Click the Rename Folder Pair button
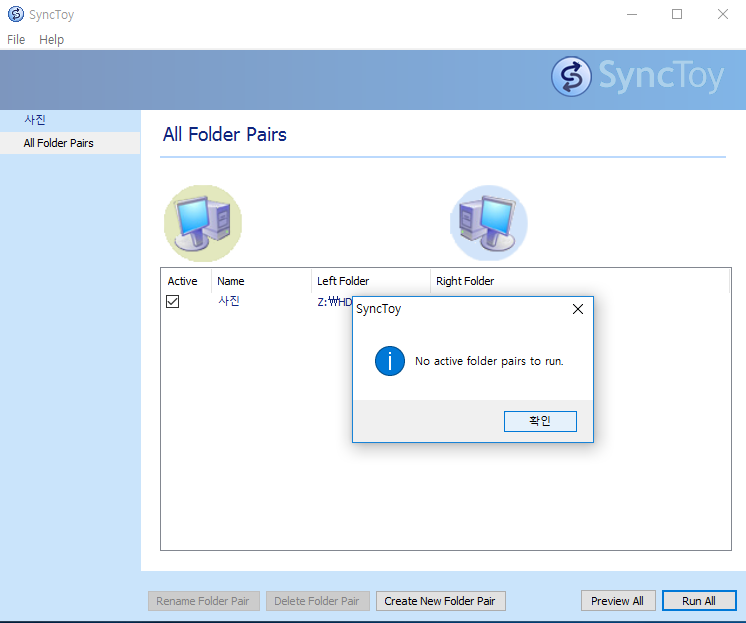The height and width of the screenshot is (623, 746). [x=204, y=601]
